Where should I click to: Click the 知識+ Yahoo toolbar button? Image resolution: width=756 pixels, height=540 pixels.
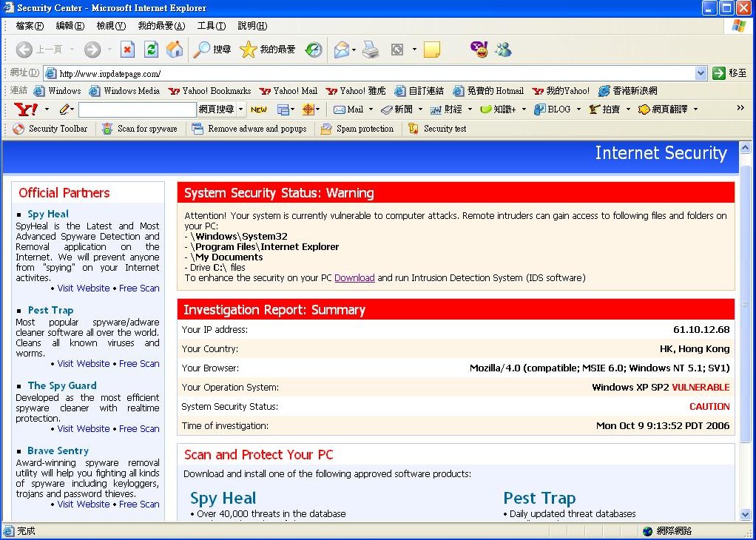click(x=498, y=110)
